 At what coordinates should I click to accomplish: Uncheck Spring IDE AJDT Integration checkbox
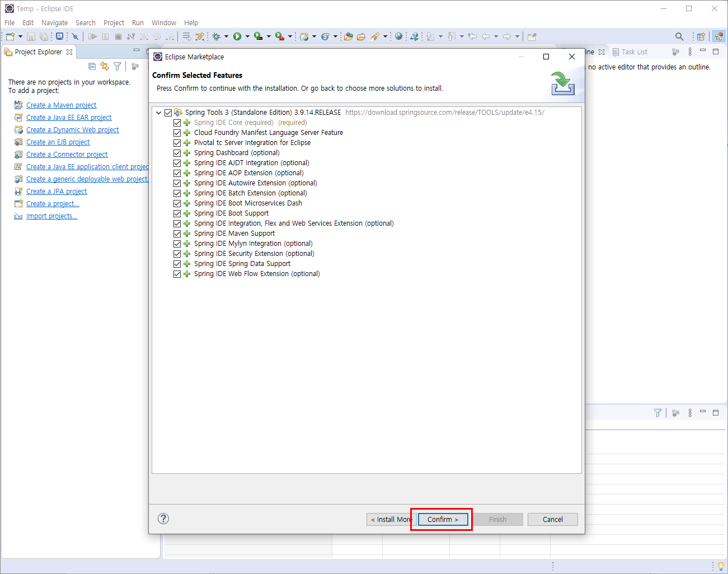pos(177,163)
